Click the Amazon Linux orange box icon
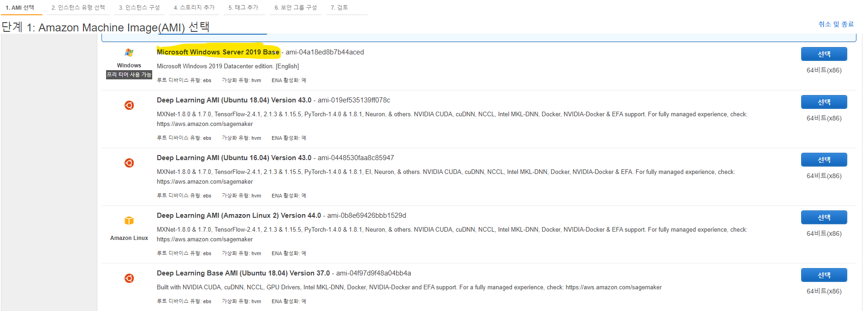Image resolution: width=868 pixels, height=311 pixels. [129, 221]
